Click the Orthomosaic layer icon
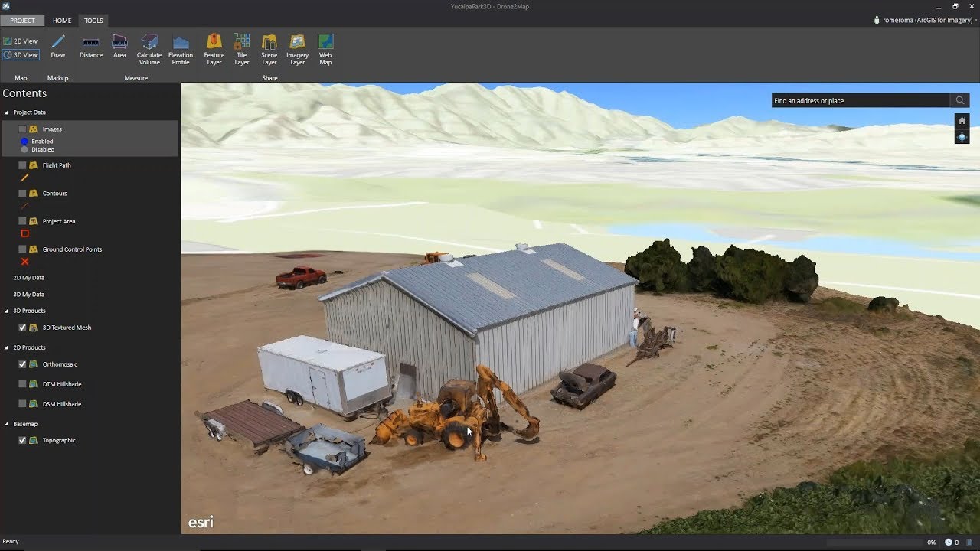 33,364
